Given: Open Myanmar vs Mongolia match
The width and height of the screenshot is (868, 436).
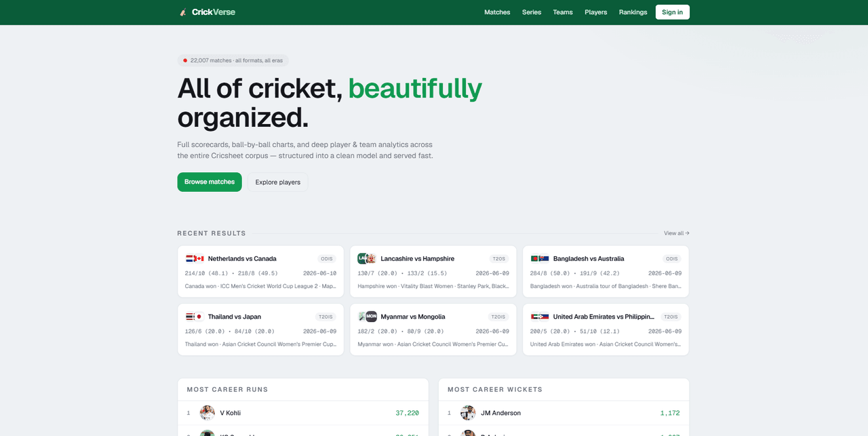Looking at the screenshot, I should click(433, 330).
